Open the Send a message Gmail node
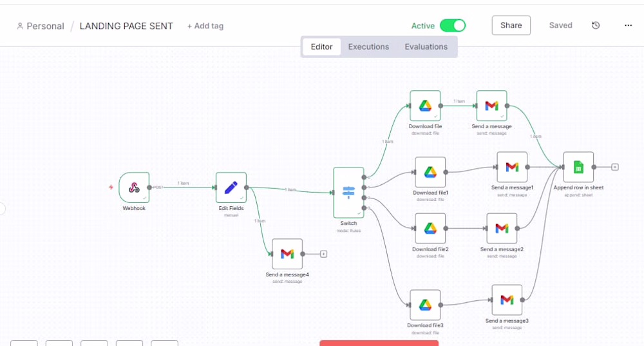This screenshot has width=644, height=346. coord(491,106)
